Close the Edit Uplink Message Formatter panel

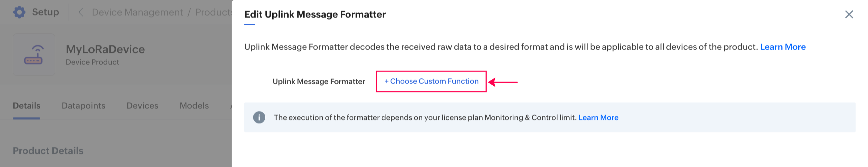pos(849,14)
